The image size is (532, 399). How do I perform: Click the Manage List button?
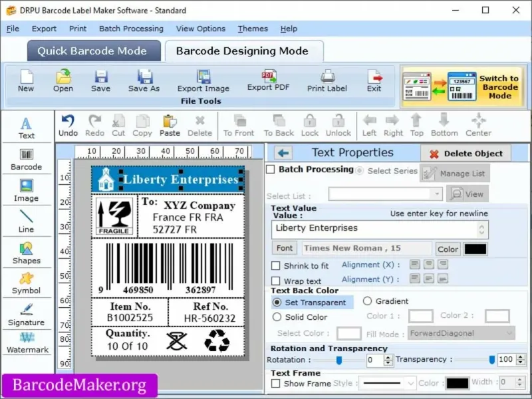click(x=455, y=174)
